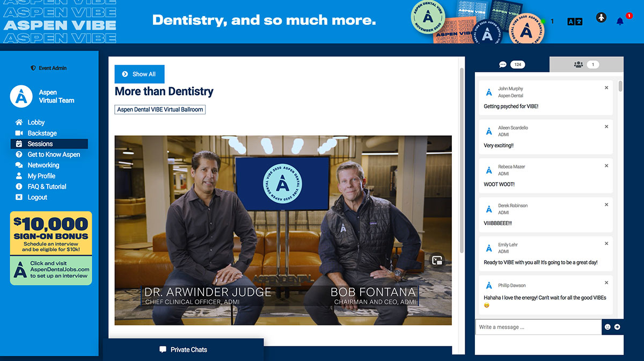The height and width of the screenshot is (361, 644).
Task: Go to Lobby in sidebar
Action: point(36,122)
